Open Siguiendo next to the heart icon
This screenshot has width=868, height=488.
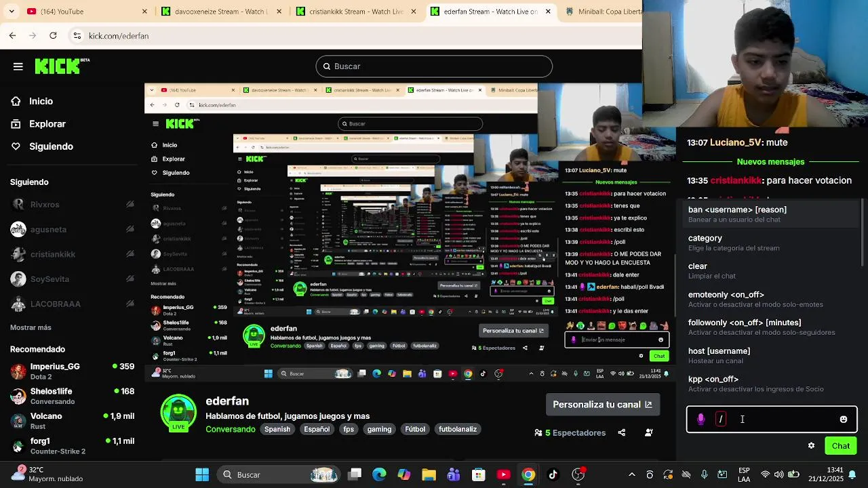coord(51,146)
